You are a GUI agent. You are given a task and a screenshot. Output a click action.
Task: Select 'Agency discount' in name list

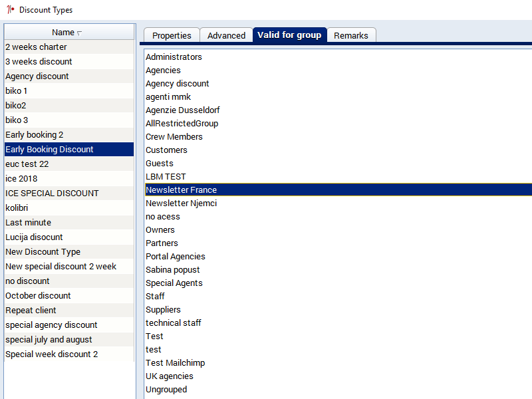[37, 76]
